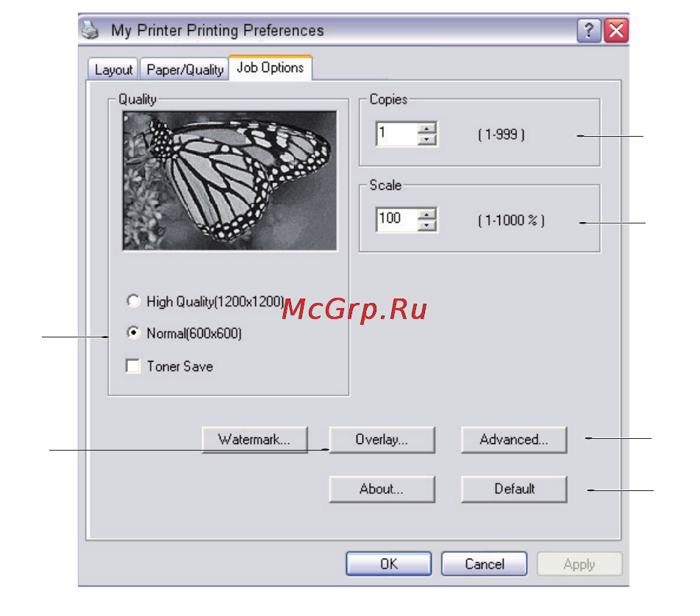Open the Paper/Quality tab
This screenshot has width=700, height=616.
tap(185, 70)
